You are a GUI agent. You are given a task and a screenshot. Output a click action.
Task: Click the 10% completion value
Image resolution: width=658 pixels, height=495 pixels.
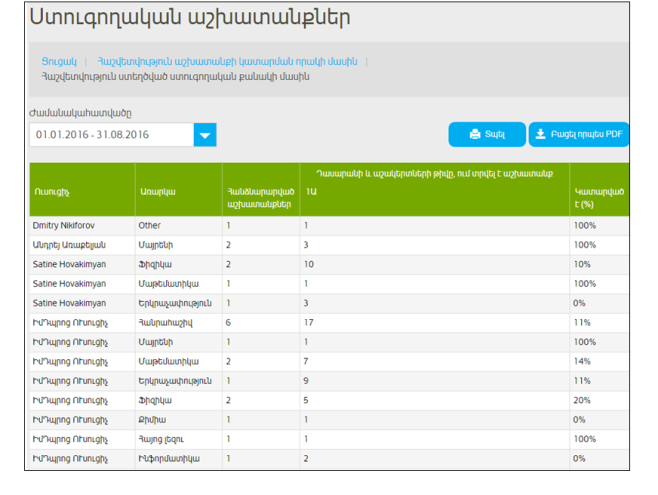pyautogui.click(x=582, y=264)
